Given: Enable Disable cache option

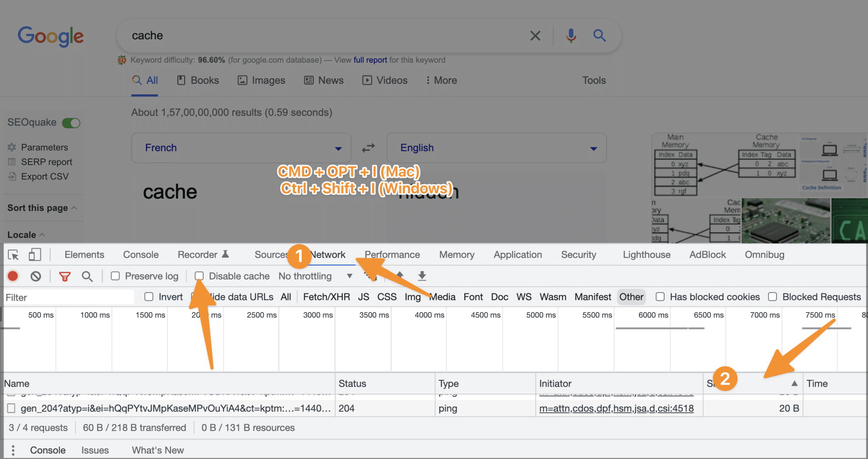Looking at the screenshot, I should (x=199, y=276).
